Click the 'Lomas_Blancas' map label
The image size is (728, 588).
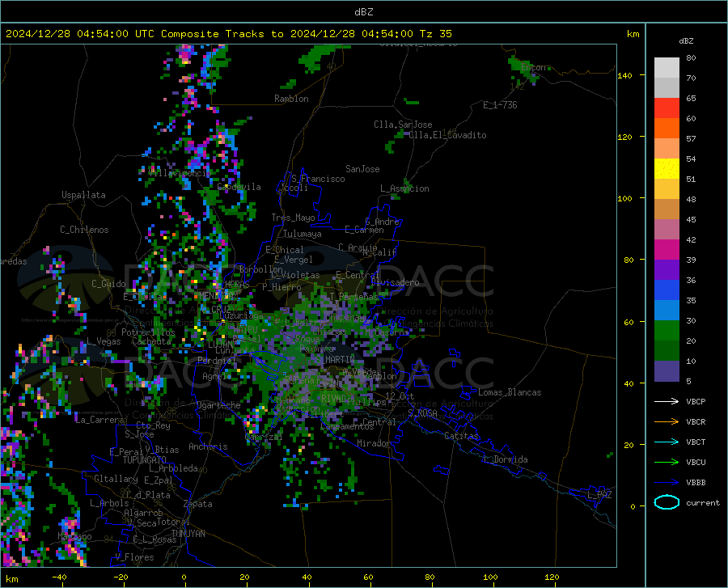[x=510, y=392]
